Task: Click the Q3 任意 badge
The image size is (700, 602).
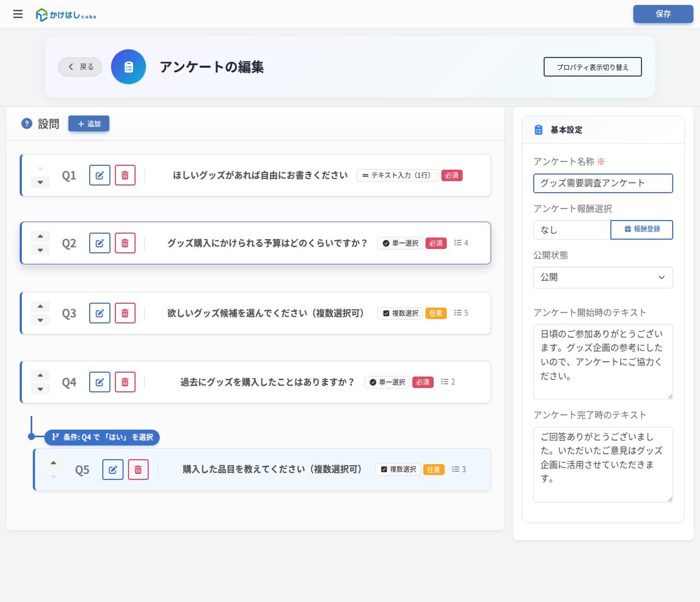Action: pos(436,313)
